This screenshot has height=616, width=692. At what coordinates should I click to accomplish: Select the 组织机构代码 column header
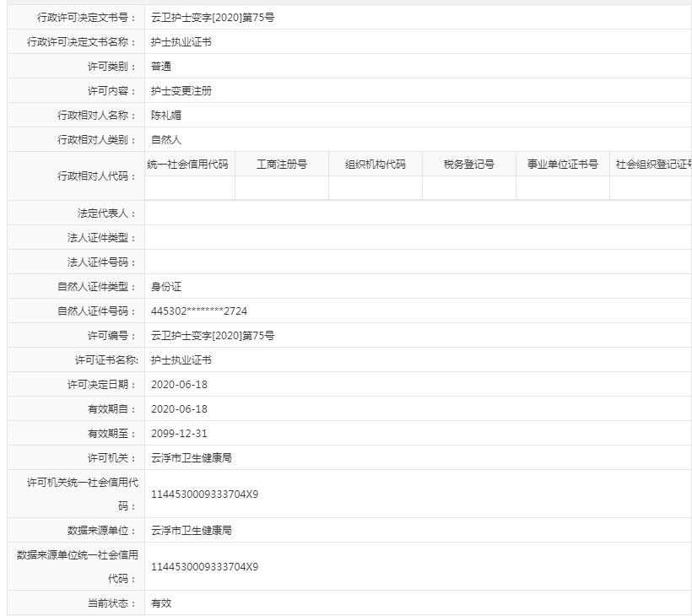(x=374, y=164)
